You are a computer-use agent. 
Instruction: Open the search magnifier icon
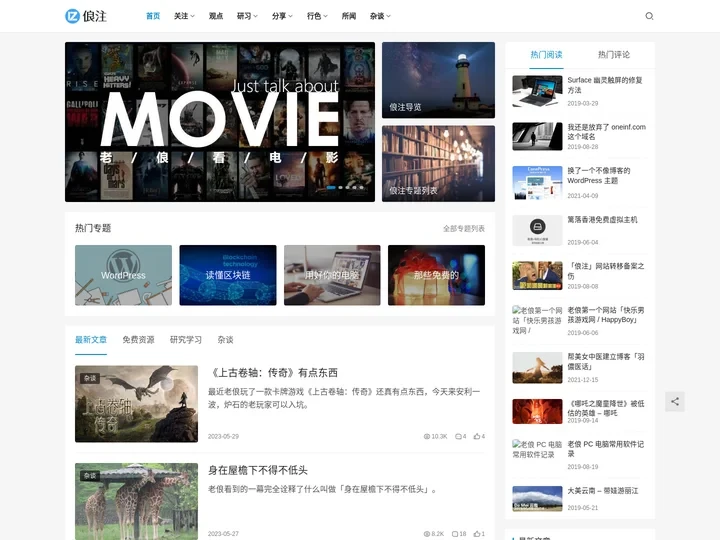click(649, 16)
